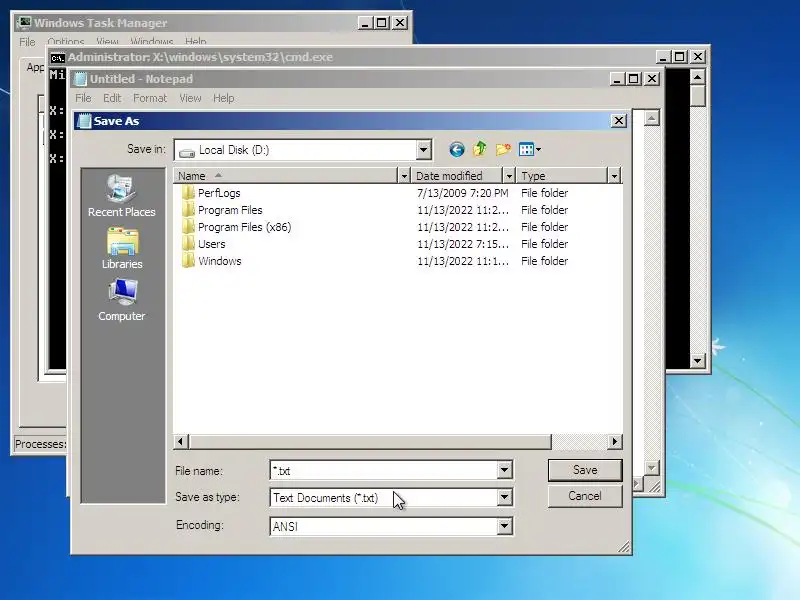800x600 pixels.
Task: Open Libraries in the places bar
Action: [122, 248]
